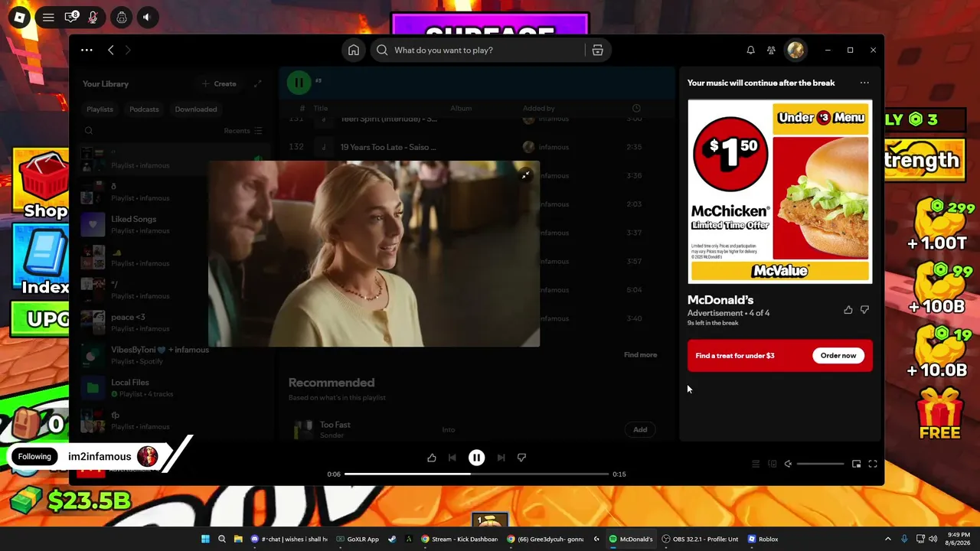Seek on the playback progress bar
Image resolution: width=980 pixels, height=551 pixels.
tap(476, 474)
